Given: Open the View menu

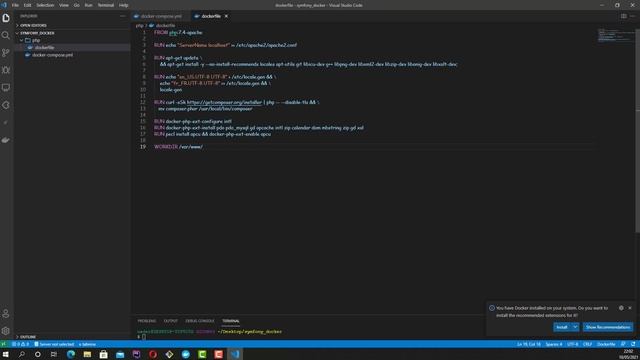Looking at the screenshot, I should [64, 5].
